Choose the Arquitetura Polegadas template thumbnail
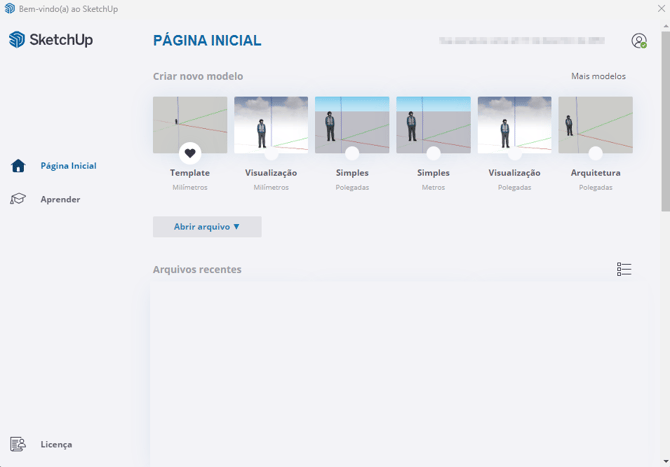Image resolution: width=670 pixels, height=467 pixels. [595, 122]
